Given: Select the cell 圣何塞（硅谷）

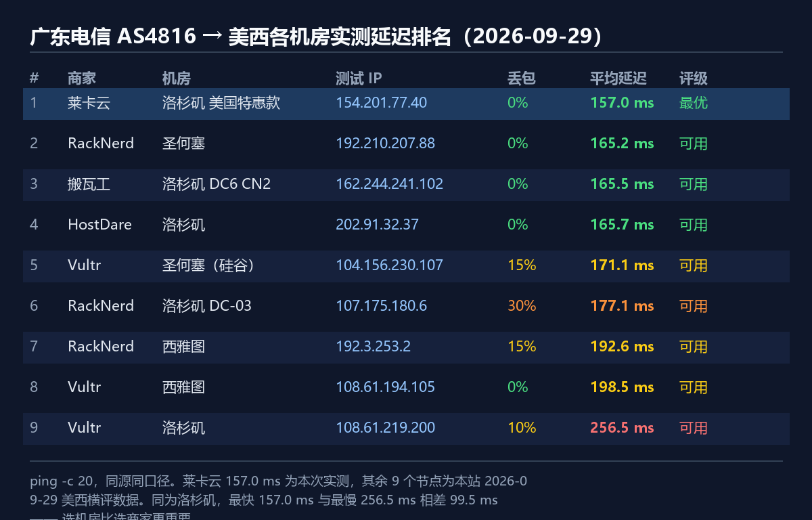Looking at the screenshot, I should 210,265.
